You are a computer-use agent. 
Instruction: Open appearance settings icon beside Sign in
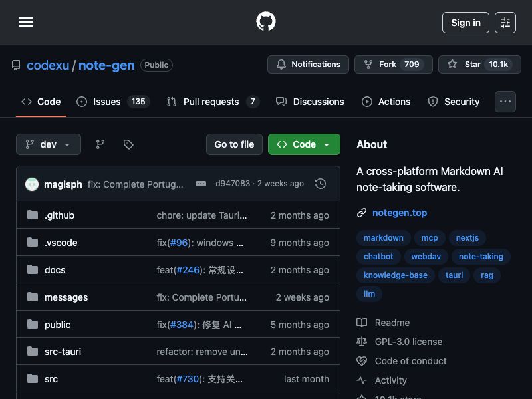tap(505, 22)
